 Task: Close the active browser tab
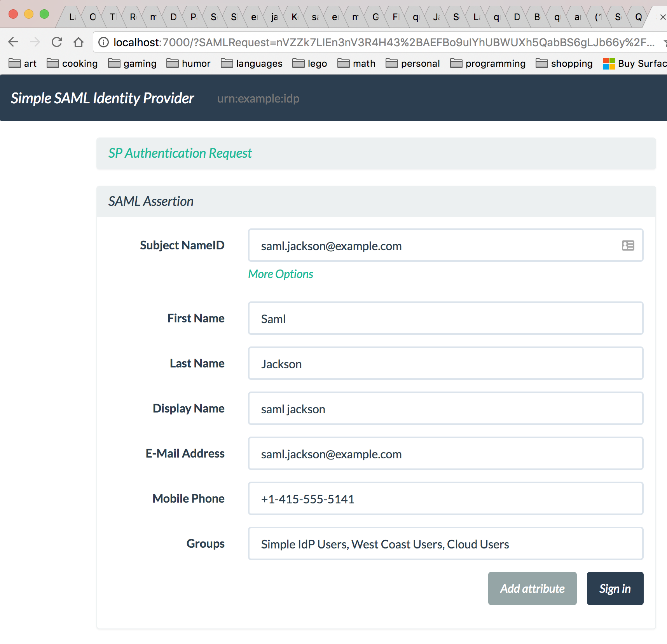pyautogui.click(x=663, y=17)
